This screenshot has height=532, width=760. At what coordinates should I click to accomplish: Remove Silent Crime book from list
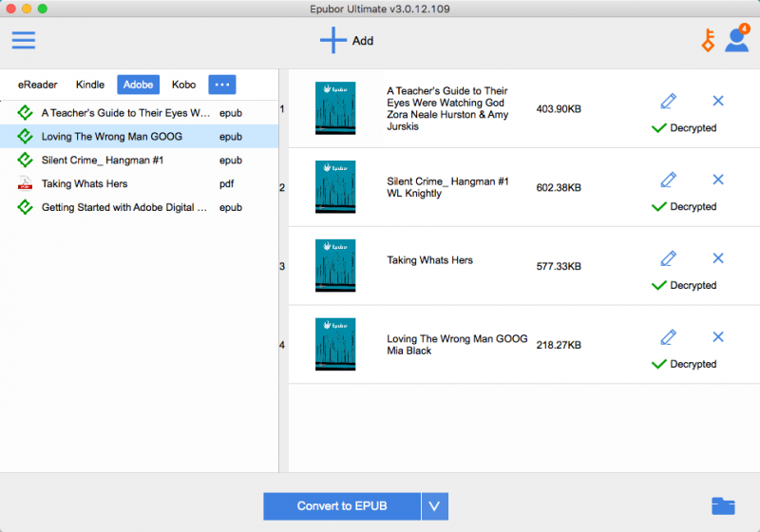point(718,180)
